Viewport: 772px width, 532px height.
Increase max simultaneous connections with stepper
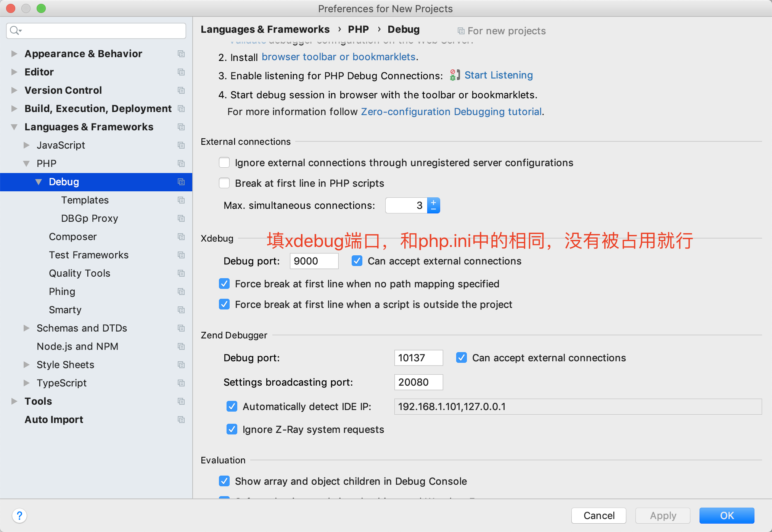pyautogui.click(x=434, y=202)
